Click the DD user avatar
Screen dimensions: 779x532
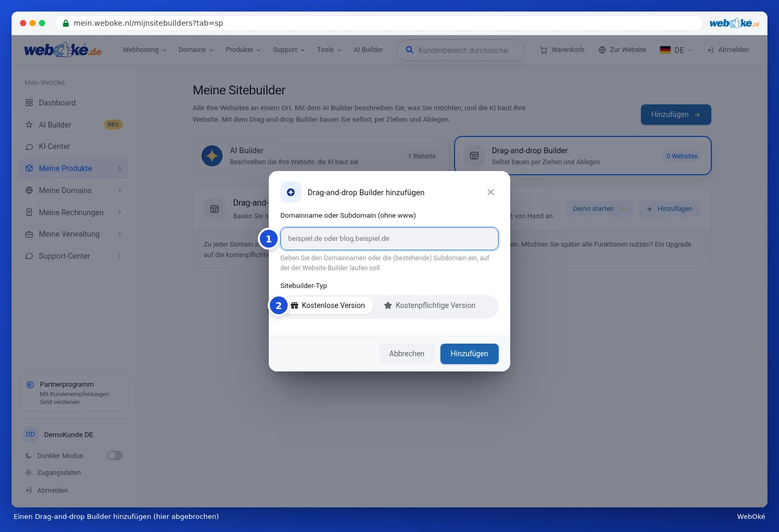[30, 434]
